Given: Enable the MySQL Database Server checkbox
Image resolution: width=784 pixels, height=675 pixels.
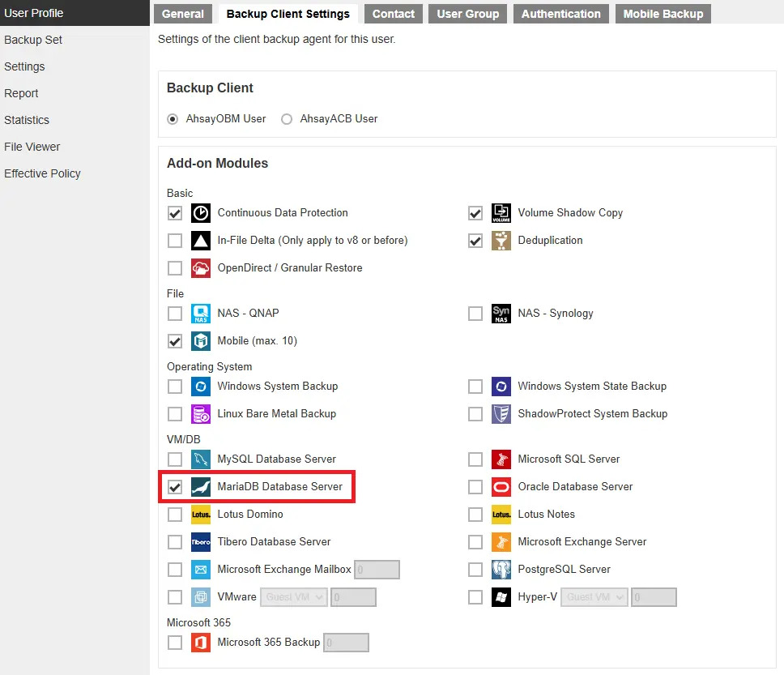Looking at the screenshot, I should (175, 459).
